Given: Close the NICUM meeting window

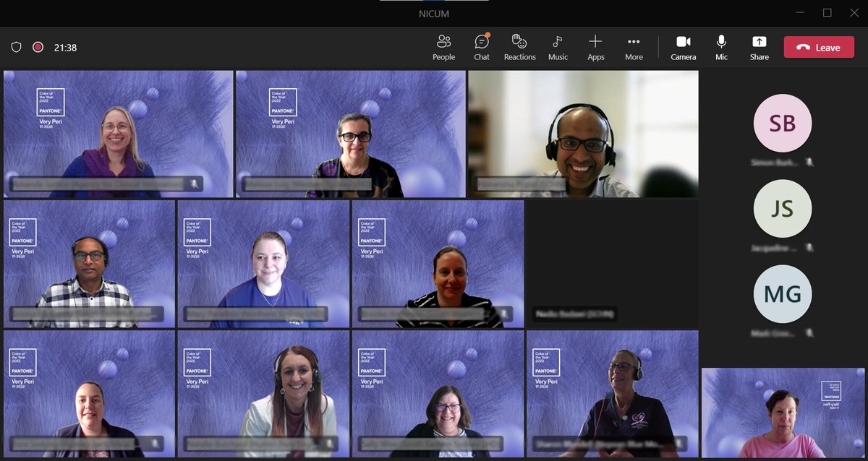Looking at the screenshot, I should pos(854,12).
